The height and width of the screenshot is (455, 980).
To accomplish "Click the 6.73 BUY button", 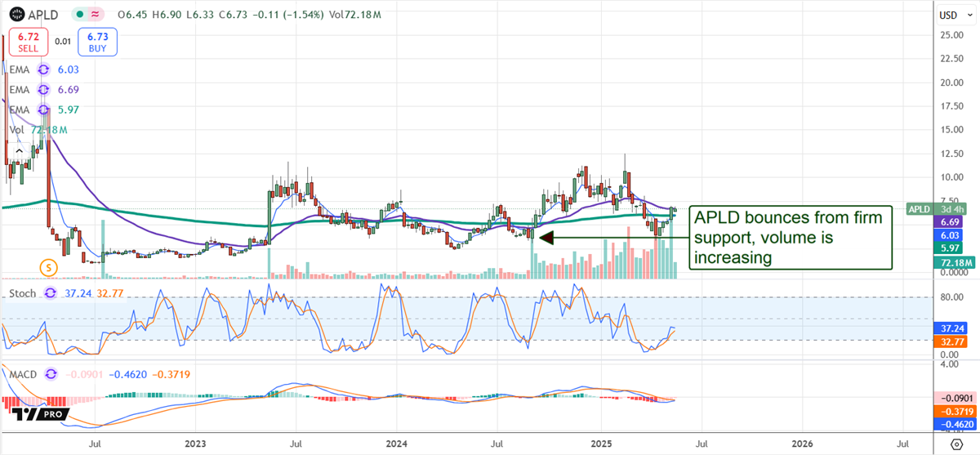I will pyautogui.click(x=97, y=43).
